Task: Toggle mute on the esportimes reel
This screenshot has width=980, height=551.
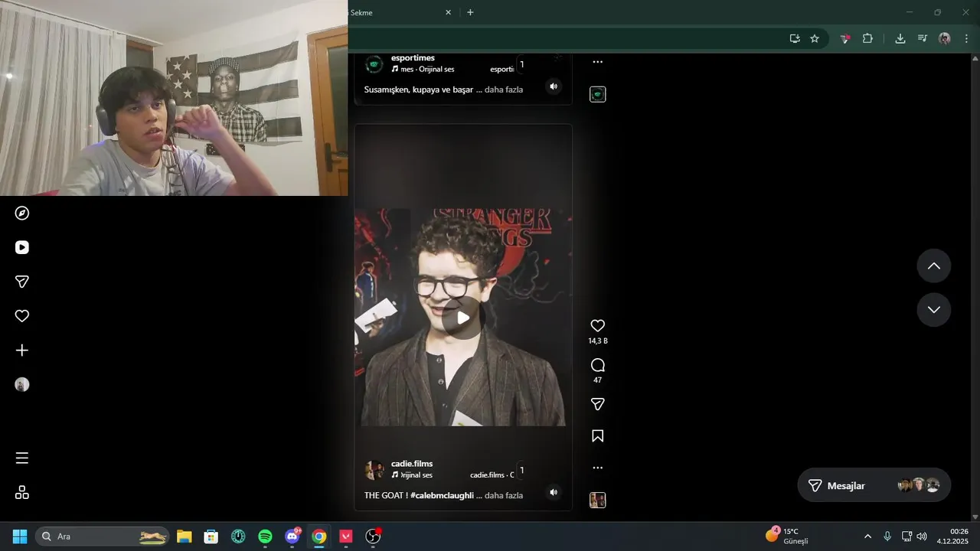Action: pos(554,86)
